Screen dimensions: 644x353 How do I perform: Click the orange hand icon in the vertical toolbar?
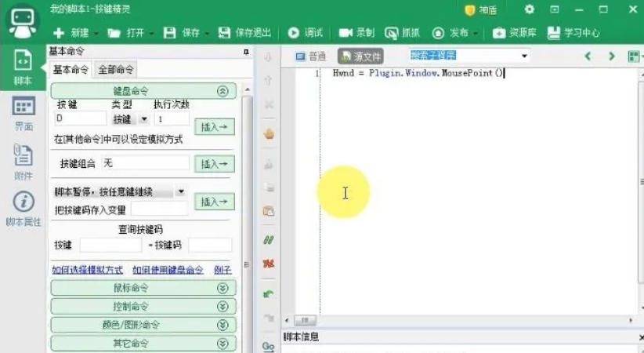coord(269,133)
